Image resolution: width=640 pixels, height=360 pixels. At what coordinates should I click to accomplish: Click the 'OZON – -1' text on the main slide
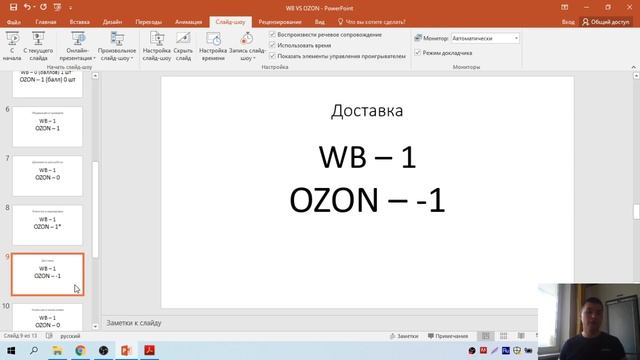[367, 200]
